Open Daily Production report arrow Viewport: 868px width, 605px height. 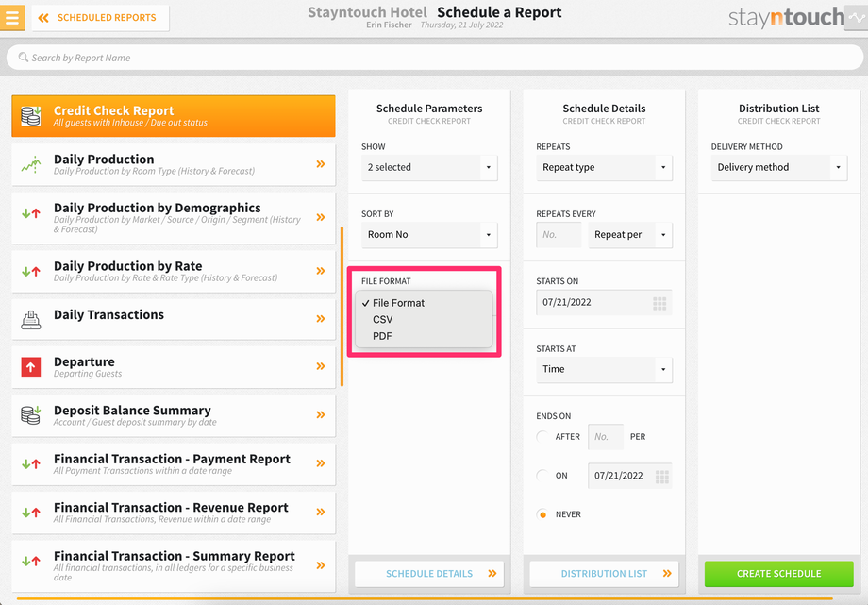coord(321,164)
